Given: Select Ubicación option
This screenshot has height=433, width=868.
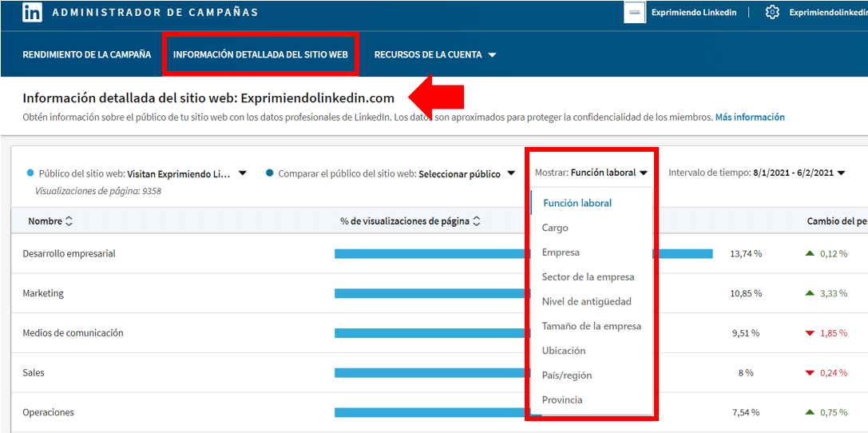Looking at the screenshot, I should coord(564,351).
